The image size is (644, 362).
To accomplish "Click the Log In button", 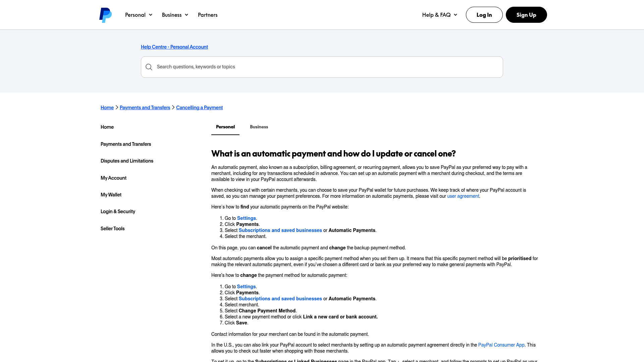I will click(x=484, y=15).
